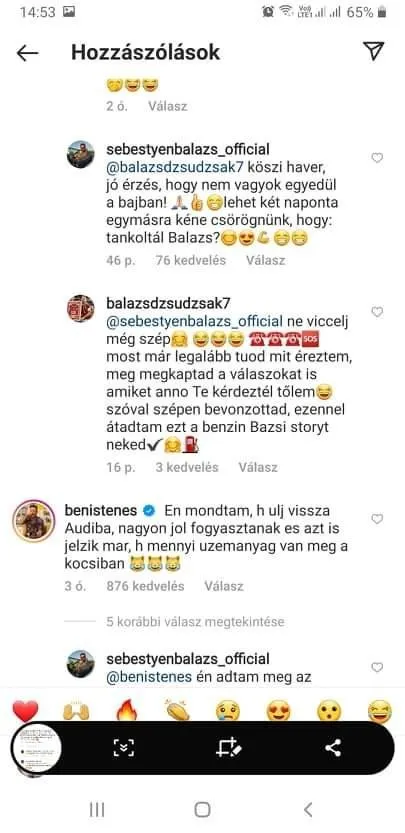The width and height of the screenshot is (405, 833).
Task: Tap the crop and edit screenshot icon
Action: [x=229, y=748]
